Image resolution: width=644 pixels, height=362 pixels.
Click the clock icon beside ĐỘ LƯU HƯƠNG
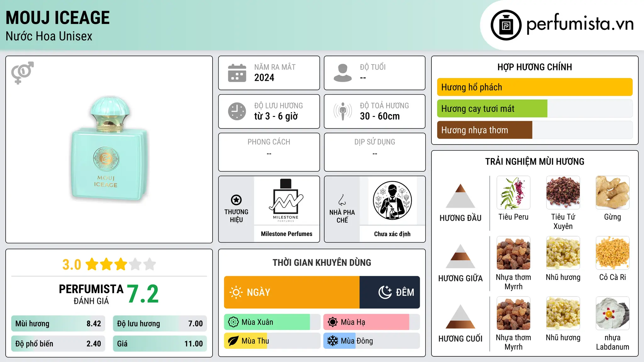(x=237, y=111)
